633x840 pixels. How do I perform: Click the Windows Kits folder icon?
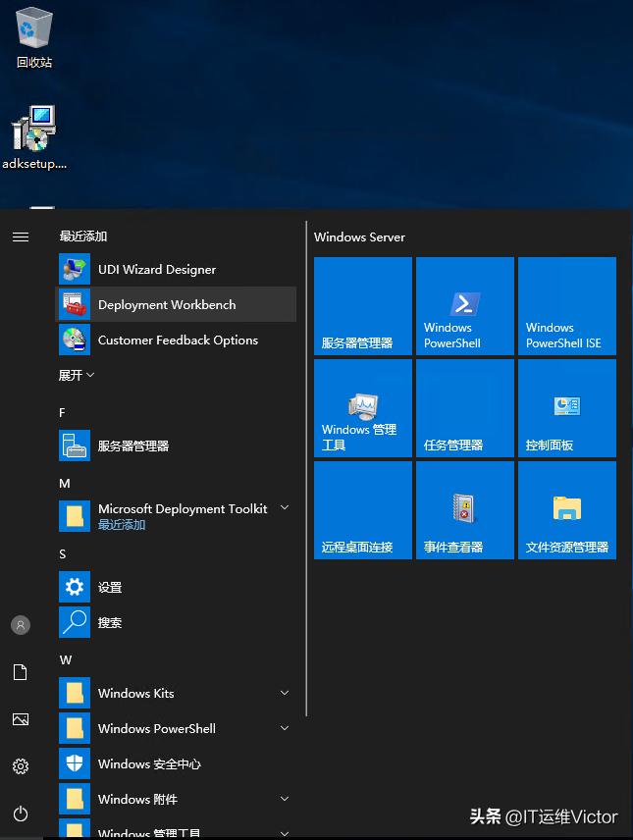pyautogui.click(x=75, y=693)
